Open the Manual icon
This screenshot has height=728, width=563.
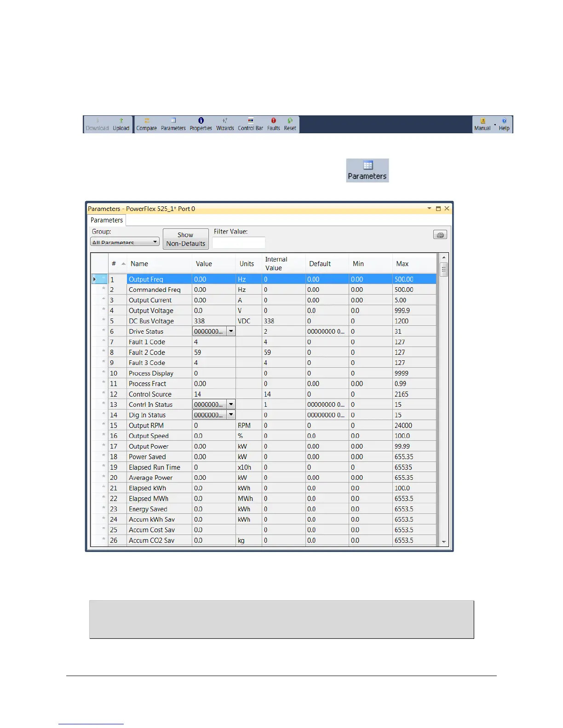pos(483,125)
